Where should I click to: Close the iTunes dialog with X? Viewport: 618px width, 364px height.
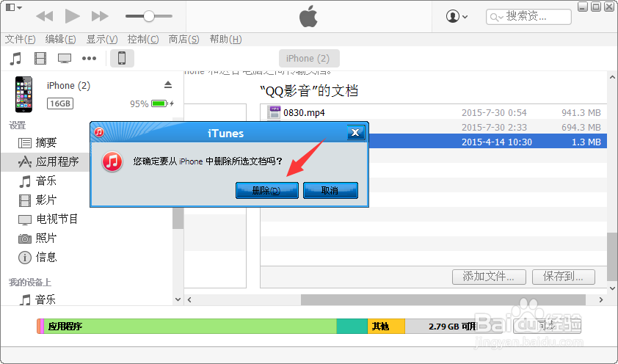tap(355, 132)
